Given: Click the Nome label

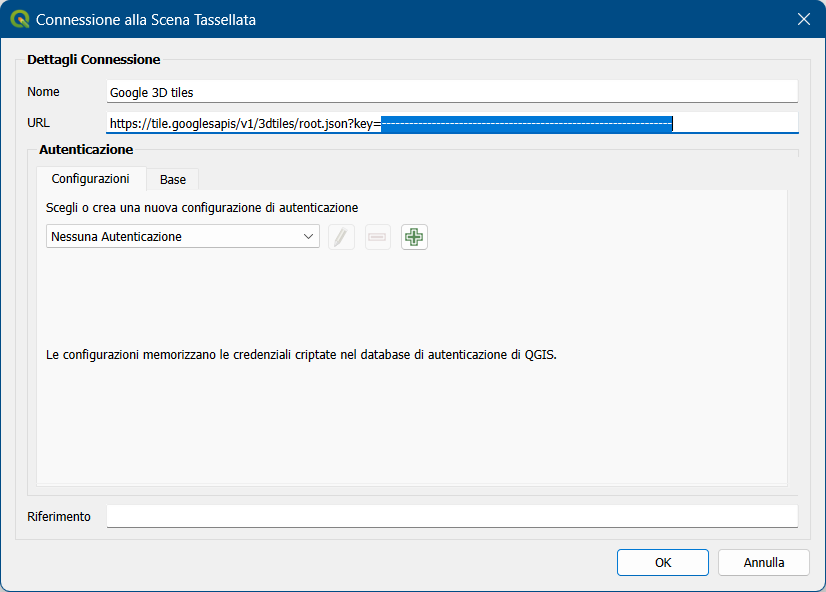Looking at the screenshot, I should tap(43, 92).
